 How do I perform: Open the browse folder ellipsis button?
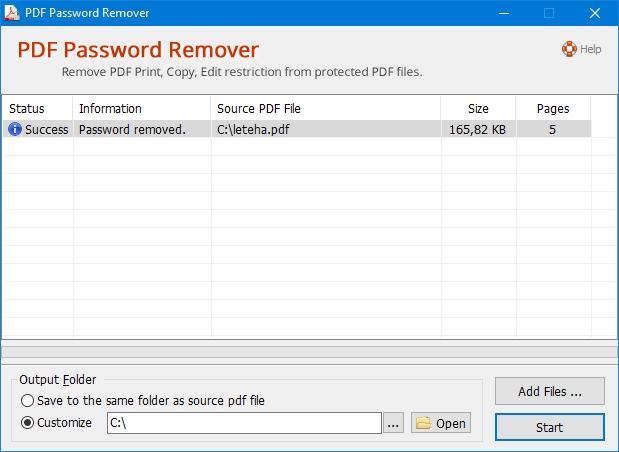394,423
